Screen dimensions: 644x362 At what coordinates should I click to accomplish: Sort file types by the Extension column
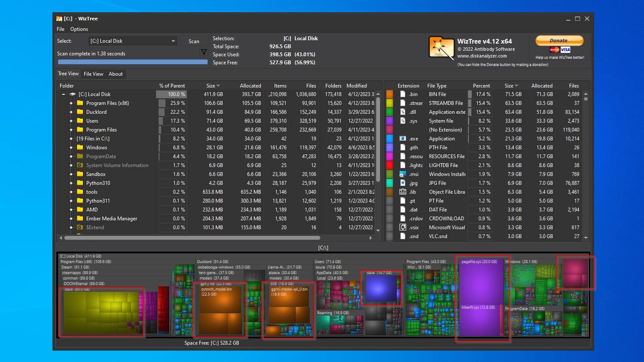click(408, 85)
